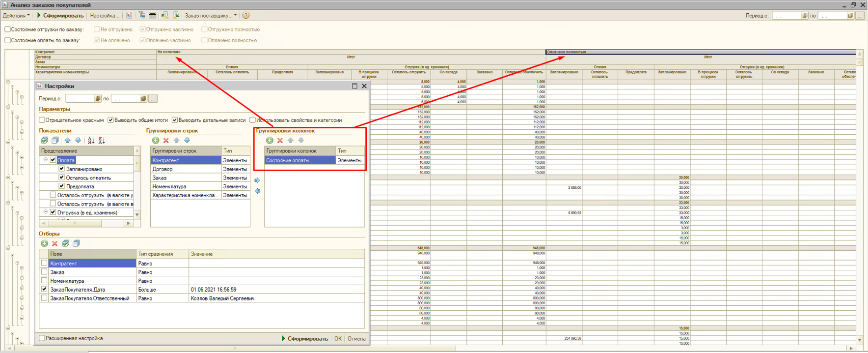This screenshot has height=353, width=868.
Task: Maximize the Настройки dialog
Action: point(354,86)
